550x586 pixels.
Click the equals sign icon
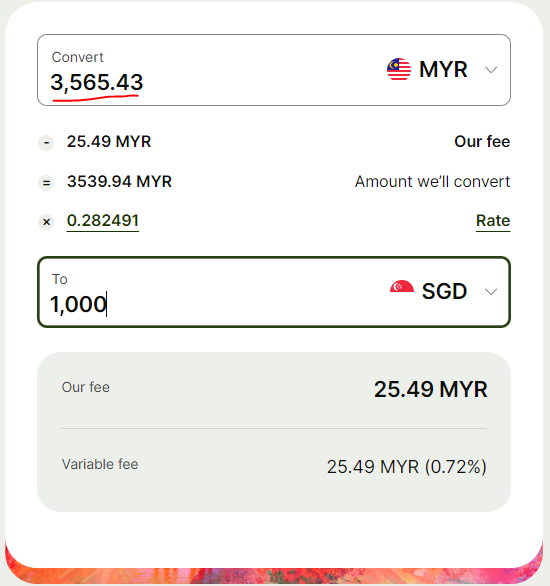point(46,183)
